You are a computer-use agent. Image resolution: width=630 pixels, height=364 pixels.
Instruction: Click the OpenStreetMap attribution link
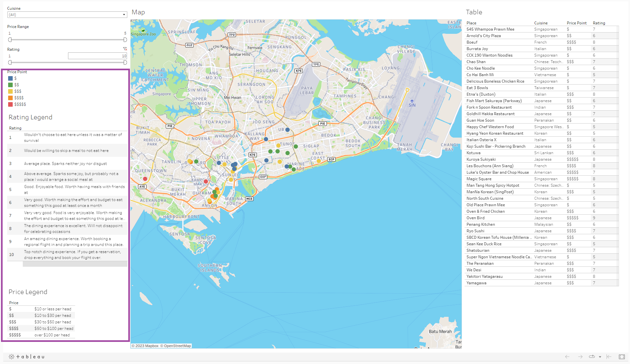(x=177, y=346)
